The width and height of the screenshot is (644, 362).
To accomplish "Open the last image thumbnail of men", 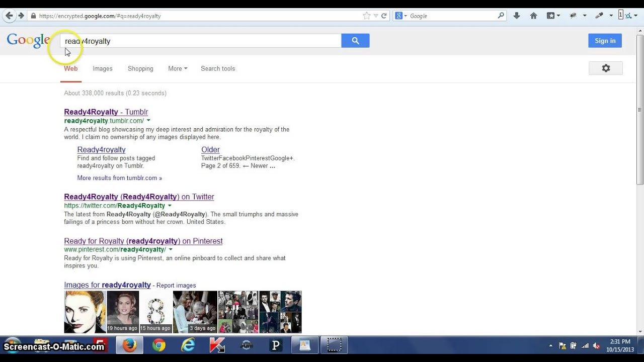I will pyautogui.click(x=280, y=312).
